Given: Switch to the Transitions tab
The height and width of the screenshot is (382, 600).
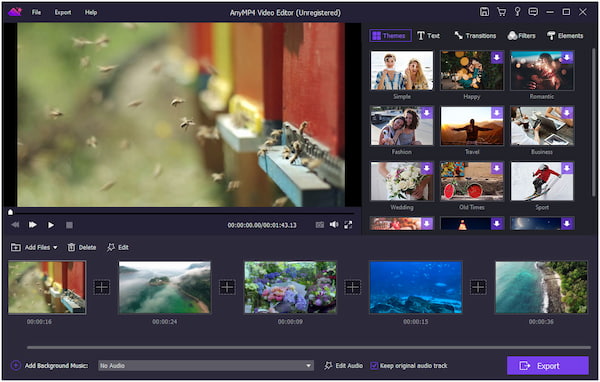Looking at the screenshot, I should click(475, 36).
